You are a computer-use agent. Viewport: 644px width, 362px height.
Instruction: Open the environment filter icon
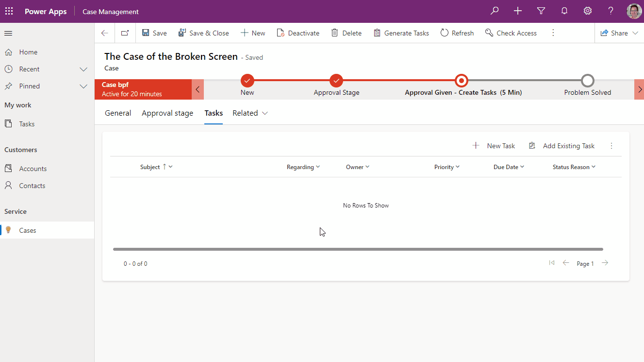tap(541, 10)
